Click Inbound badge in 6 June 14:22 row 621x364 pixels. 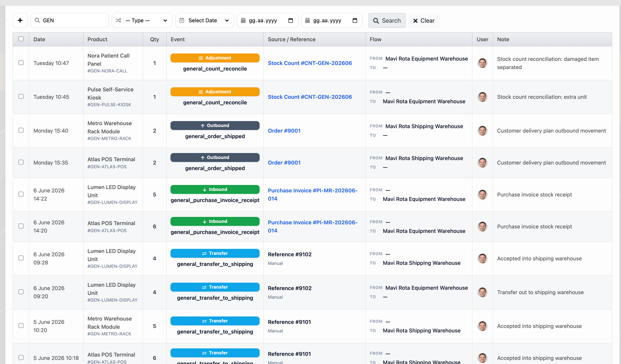[215, 189]
